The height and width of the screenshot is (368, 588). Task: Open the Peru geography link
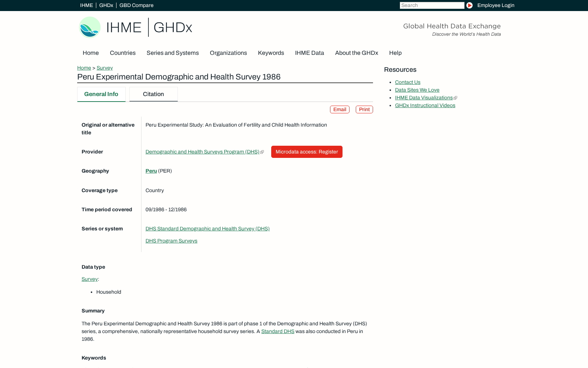pyautogui.click(x=151, y=171)
